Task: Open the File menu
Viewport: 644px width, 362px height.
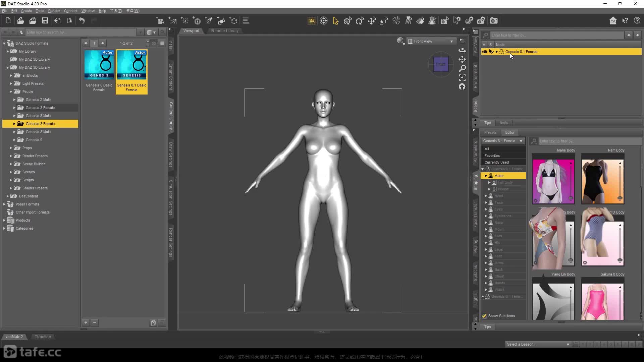Action: pos(5,11)
